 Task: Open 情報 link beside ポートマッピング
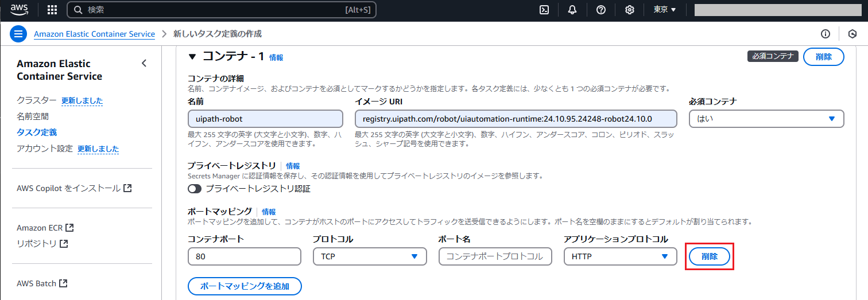click(x=269, y=212)
